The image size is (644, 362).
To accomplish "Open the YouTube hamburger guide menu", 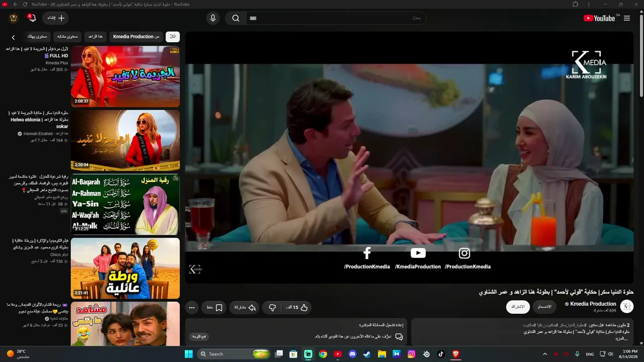I will (x=627, y=18).
